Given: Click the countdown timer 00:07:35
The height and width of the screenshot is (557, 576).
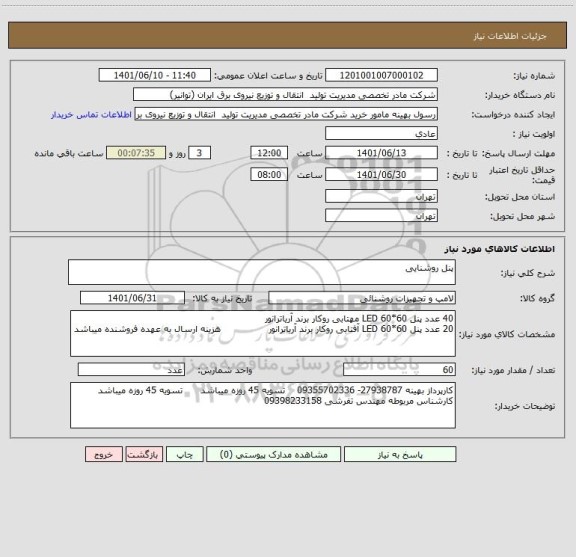Looking at the screenshot, I should pyautogui.click(x=136, y=153).
